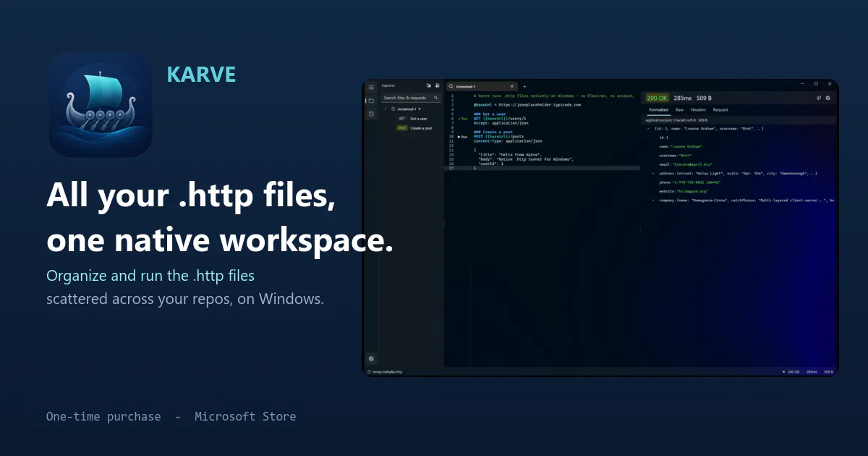The width and height of the screenshot is (868, 456).
Task: Click the email "Sincere@april.biz" value
Action: 691,164
